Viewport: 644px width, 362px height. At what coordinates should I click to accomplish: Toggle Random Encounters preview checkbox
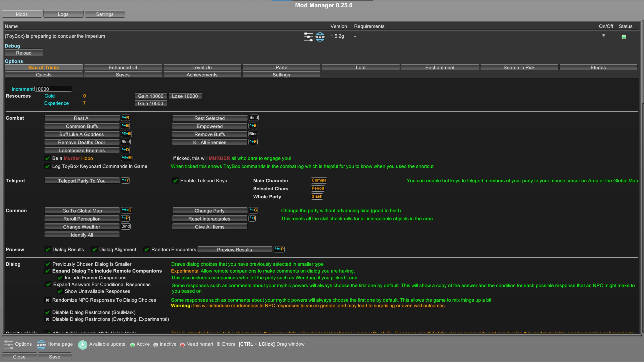147,250
